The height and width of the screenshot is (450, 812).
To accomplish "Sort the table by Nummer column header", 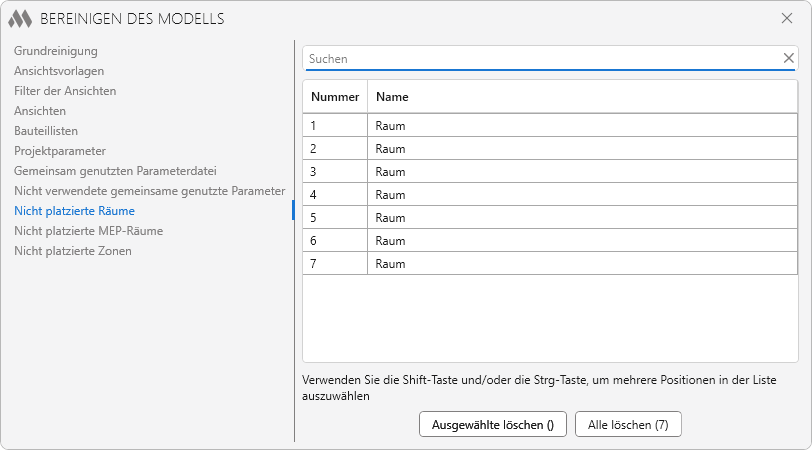I will (x=334, y=97).
